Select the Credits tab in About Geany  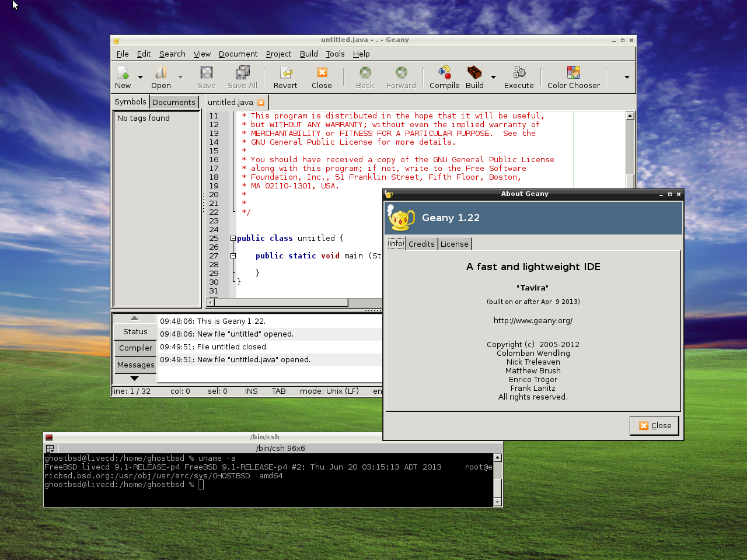(421, 244)
